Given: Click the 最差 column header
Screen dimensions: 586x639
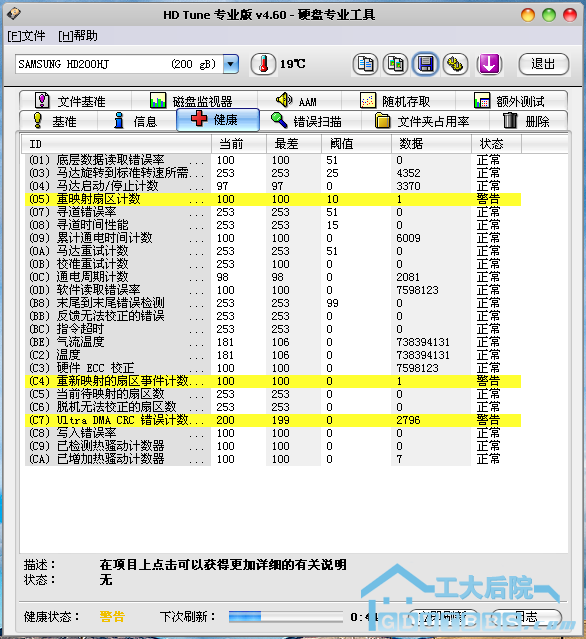Looking at the screenshot, I should [294, 144].
